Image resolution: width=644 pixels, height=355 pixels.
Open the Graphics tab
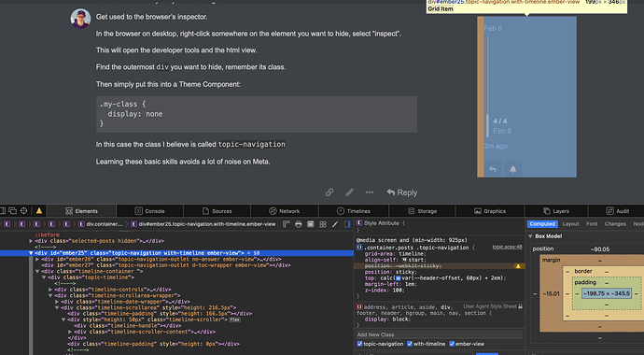[x=490, y=211]
